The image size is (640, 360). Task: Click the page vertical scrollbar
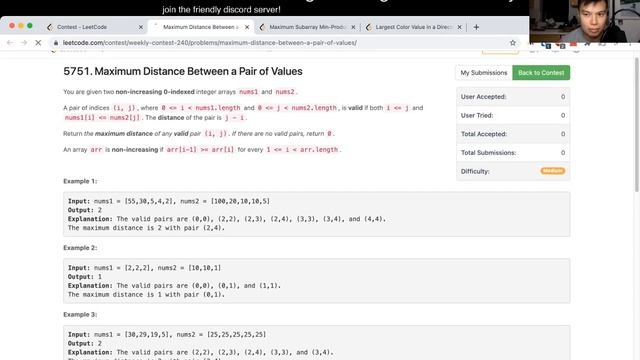click(x=636, y=124)
